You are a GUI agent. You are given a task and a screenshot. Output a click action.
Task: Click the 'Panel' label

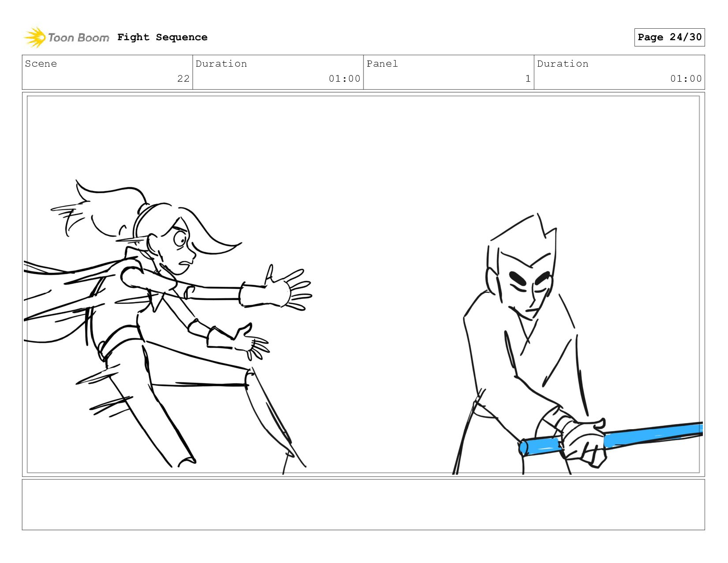(382, 64)
